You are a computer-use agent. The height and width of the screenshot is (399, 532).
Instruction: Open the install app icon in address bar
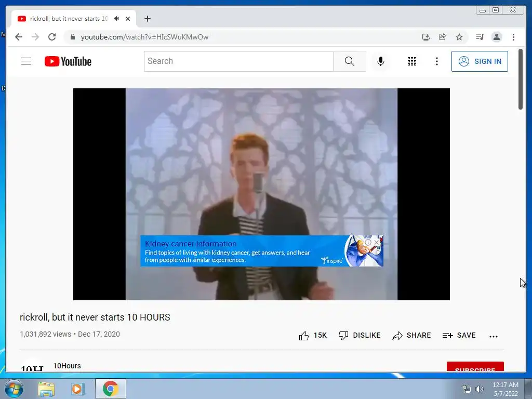(426, 37)
